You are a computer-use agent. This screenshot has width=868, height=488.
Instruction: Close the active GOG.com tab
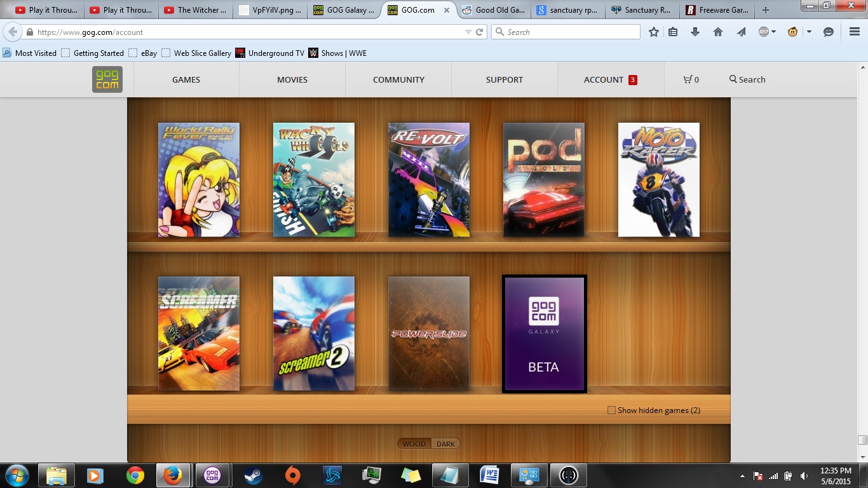447,10
